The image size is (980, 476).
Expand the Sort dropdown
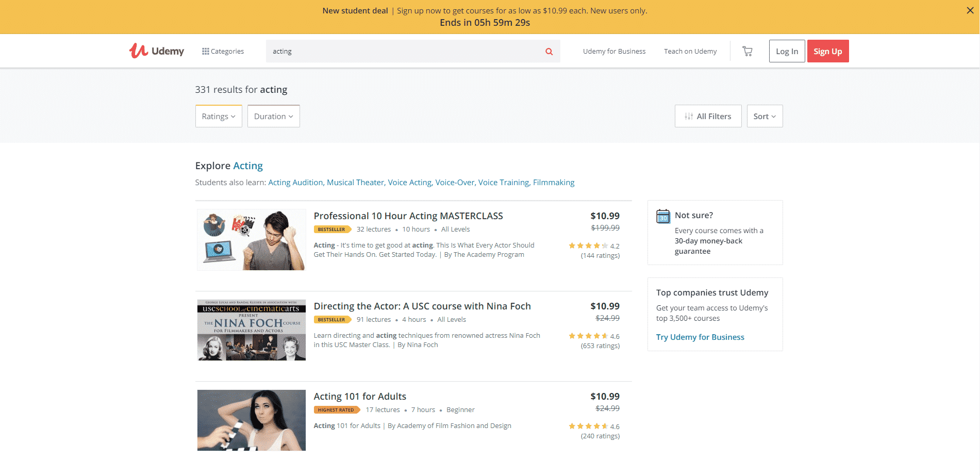point(765,116)
